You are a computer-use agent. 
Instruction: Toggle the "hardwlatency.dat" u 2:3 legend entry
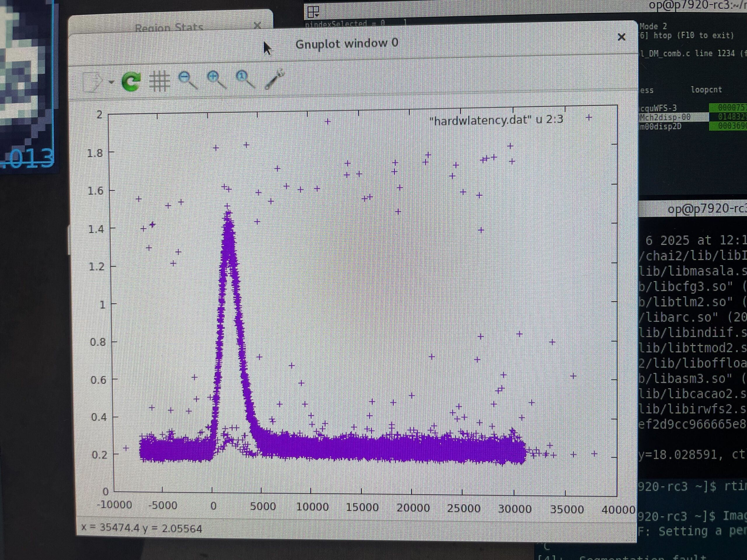point(496,120)
